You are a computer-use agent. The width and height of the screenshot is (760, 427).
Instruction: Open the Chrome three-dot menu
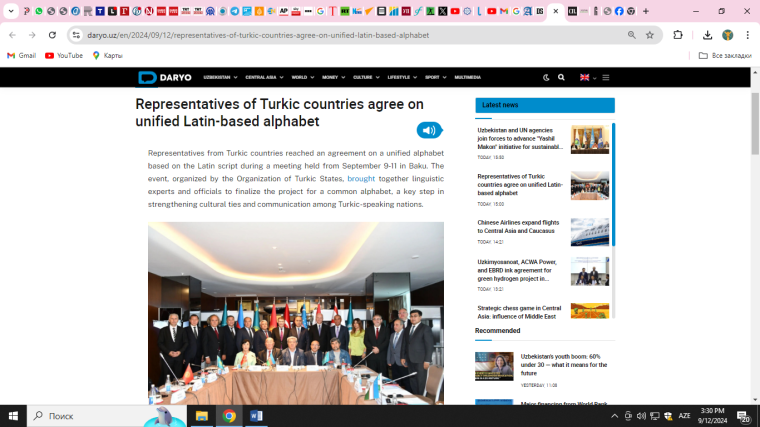click(x=748, y=35)
